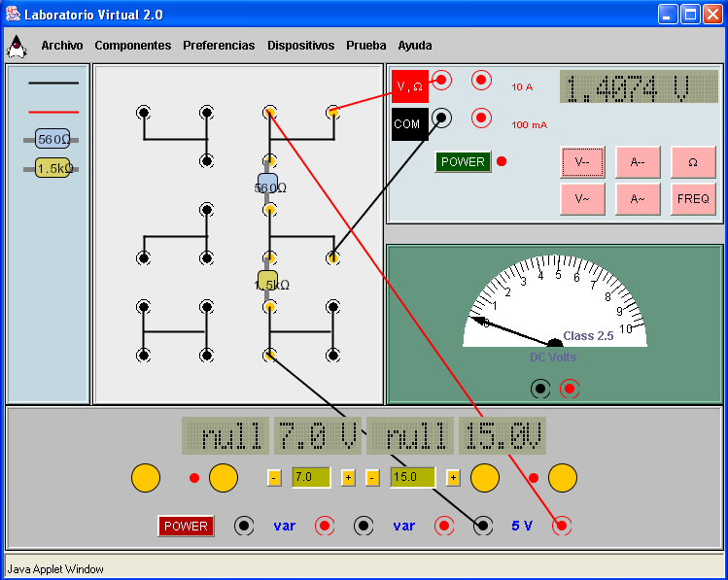Pick the 560Ω resistor from palette

[x=52, y=139]
